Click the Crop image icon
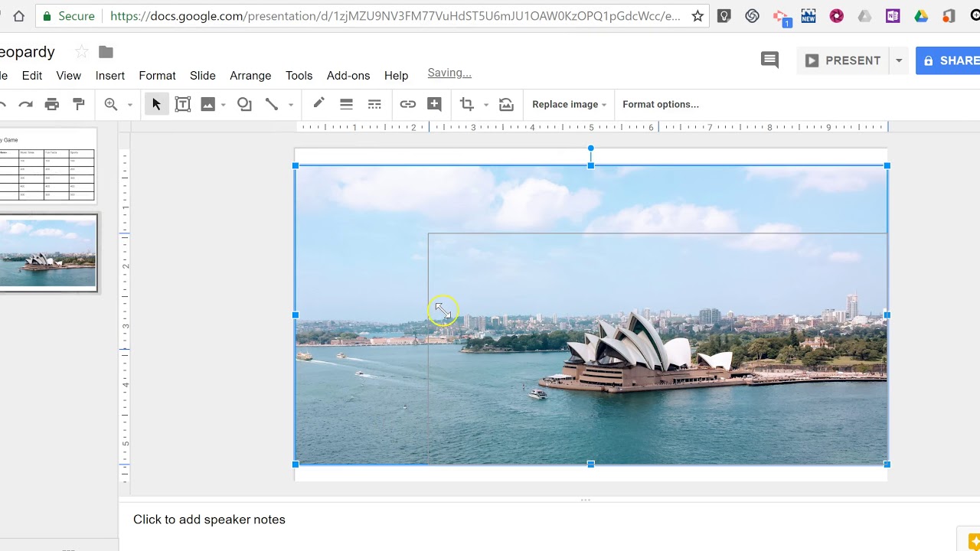Image resolution: width=980 pixels, height=551 pixels. tap(466, 104)
